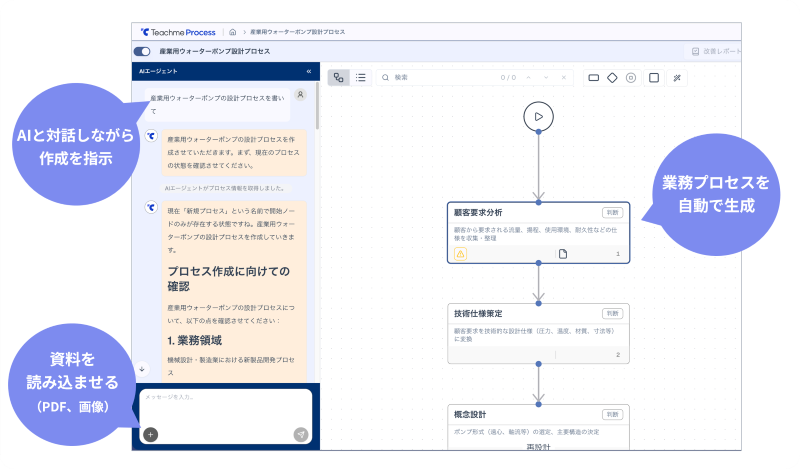
Task: Click the magic wand AI tool
Action: (x=677, y=77)
